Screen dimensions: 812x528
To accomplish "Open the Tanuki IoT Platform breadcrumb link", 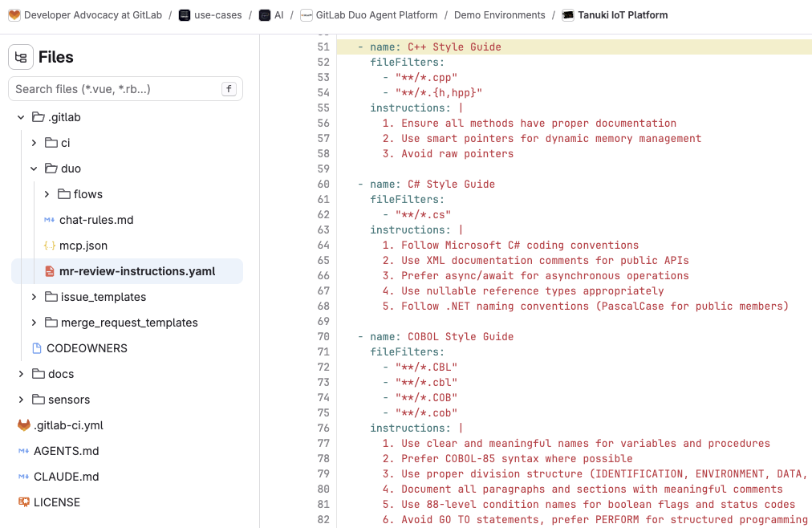I will click(623, 15).
